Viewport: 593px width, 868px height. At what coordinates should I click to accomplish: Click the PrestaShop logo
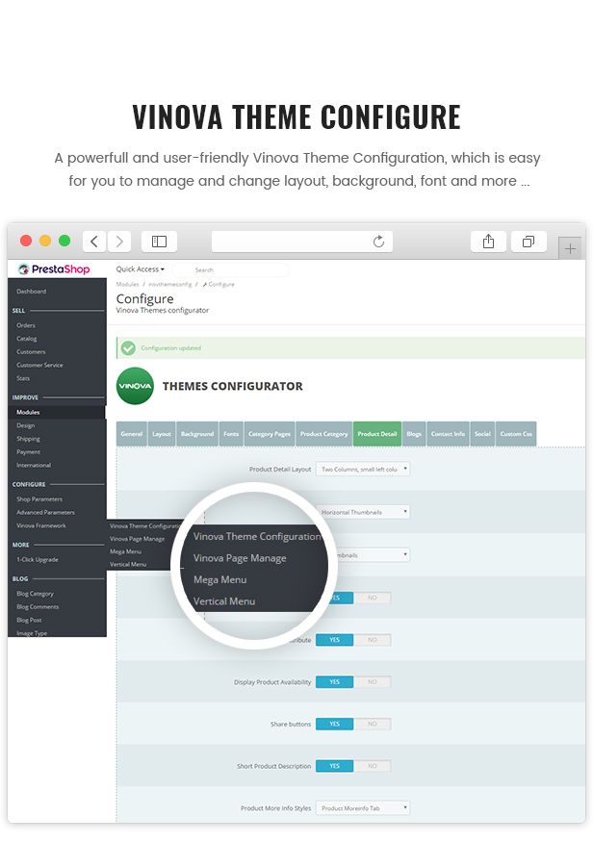(54, 269)
